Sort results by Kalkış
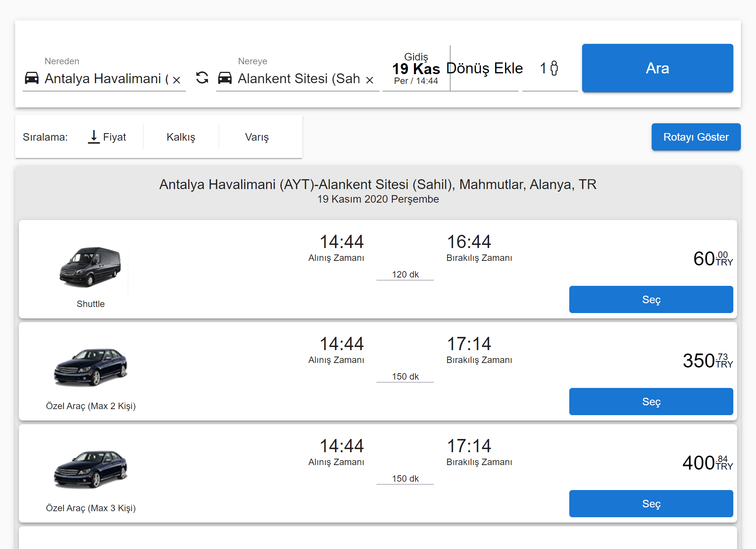Viewport: 756px width, 549px height. [x=181, y=137]
